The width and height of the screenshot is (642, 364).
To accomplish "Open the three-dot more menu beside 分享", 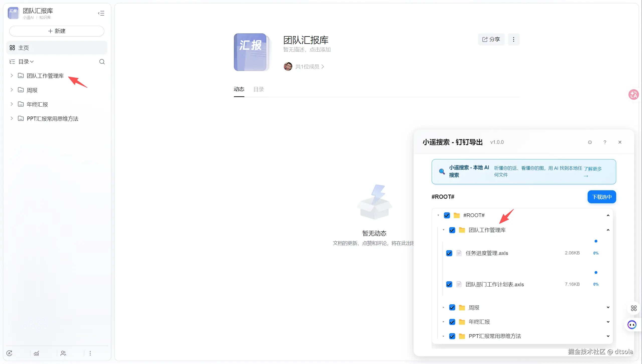I will coord(513,39).
